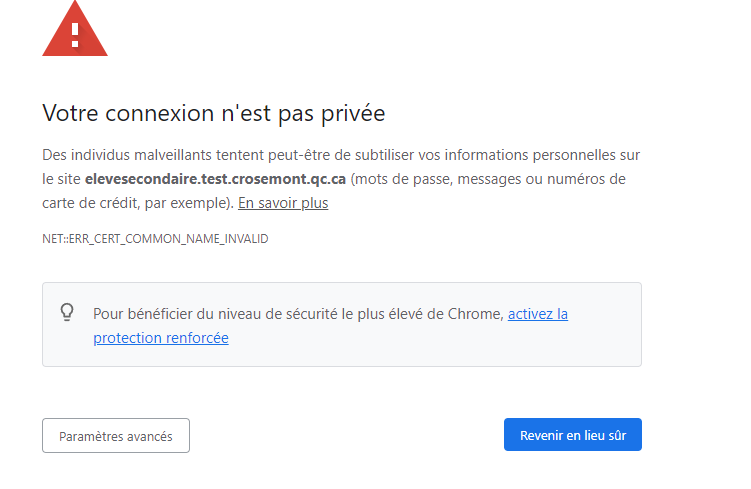
Task: Click the red warning triangle icon
Action: 75,31
